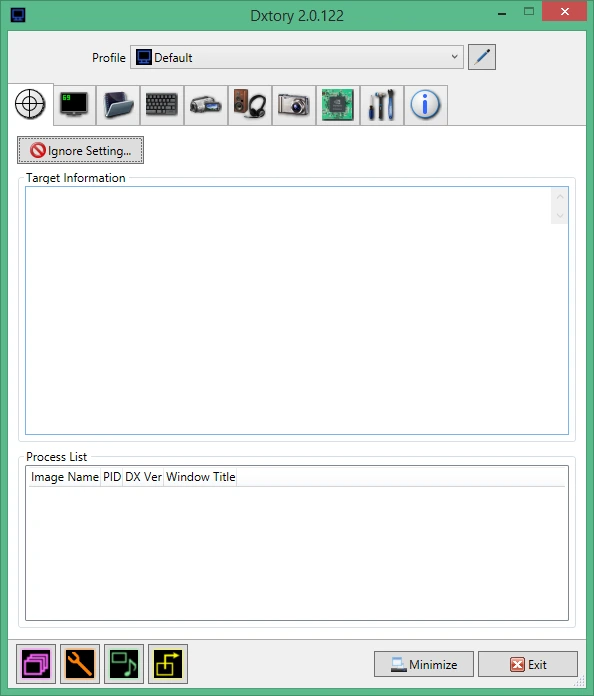This screenshot has width=594, height=696.
Task: Click the Exit button
Action: pyautogui.click(x=528, y=664)
